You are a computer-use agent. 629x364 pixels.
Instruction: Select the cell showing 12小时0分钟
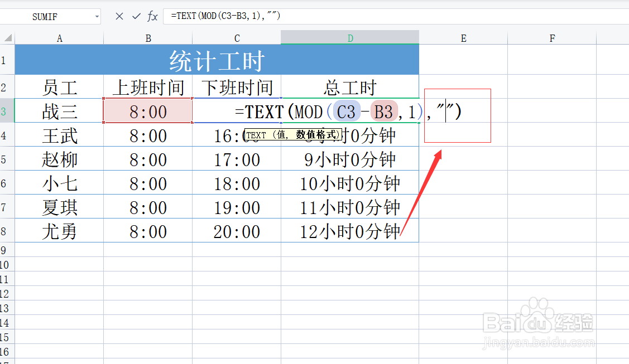pos(350,230)
